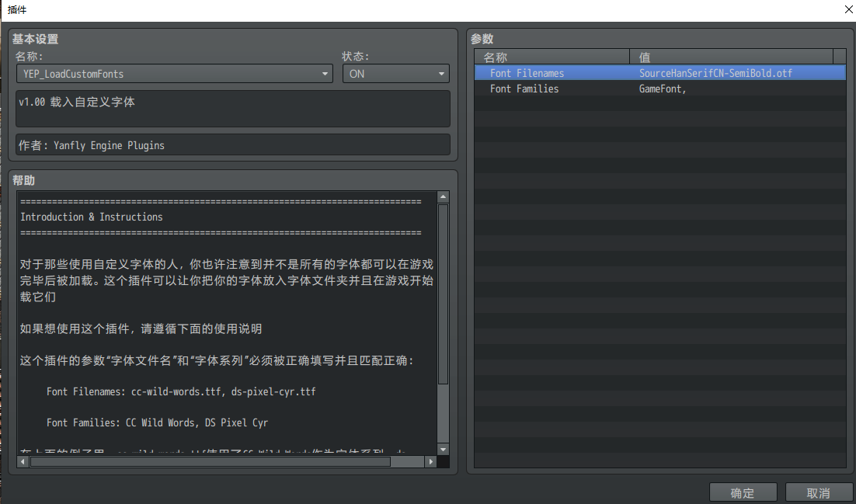Click help scrollbar up arrow
This screenshot has width=856, height=504.
444,197
